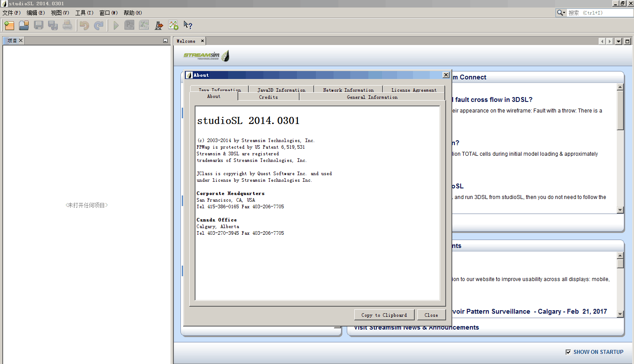
Task: Click Copy to Clipboard button
Action: click(384, 315)
